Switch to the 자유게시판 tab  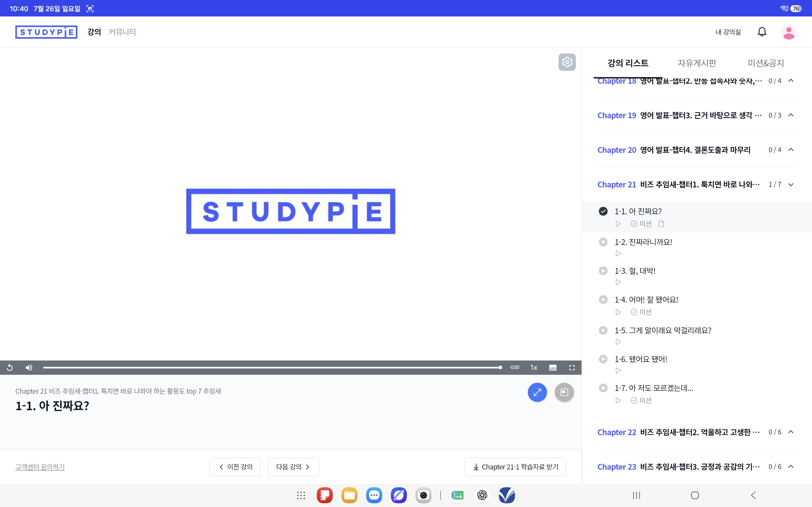[697, 63]
